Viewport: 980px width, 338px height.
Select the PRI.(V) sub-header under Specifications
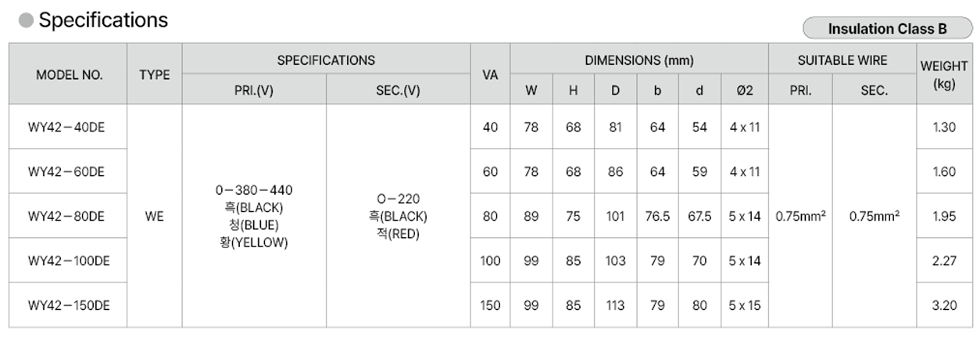coord(254,90)
